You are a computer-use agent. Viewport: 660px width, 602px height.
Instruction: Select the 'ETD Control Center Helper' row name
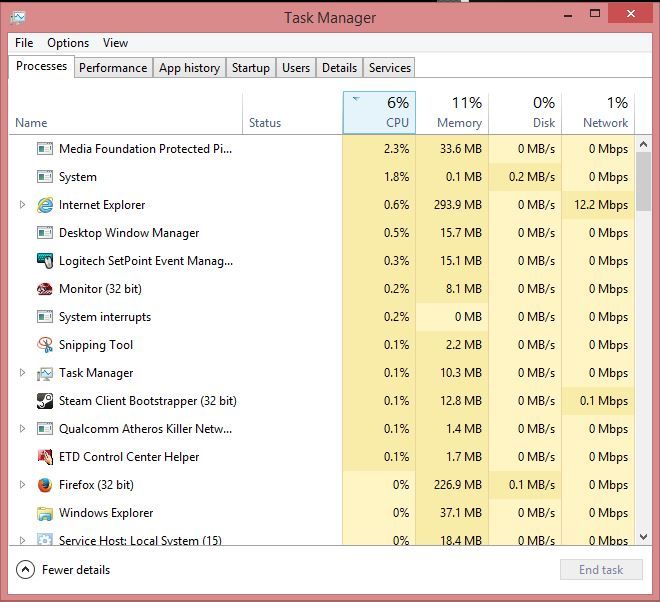coord(129,457)
